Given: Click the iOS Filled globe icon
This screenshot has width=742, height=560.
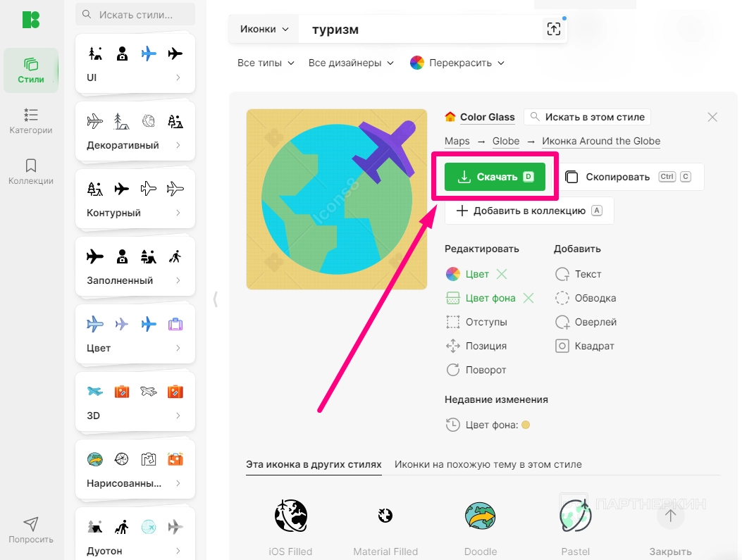Looking at the screenshot, I should pyautogui.click(x=290, y=516).
